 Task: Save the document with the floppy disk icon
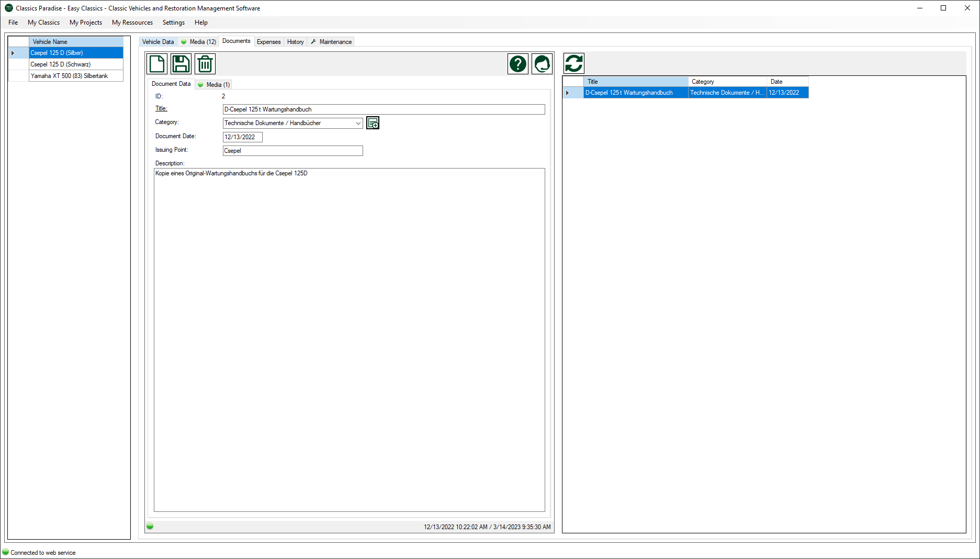tap(181, 64)
